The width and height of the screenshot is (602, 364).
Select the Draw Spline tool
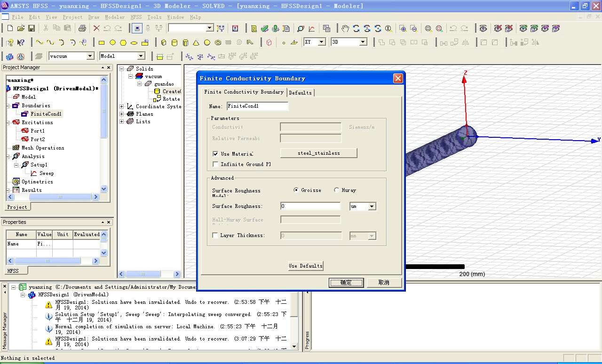(x=50, y=42)
